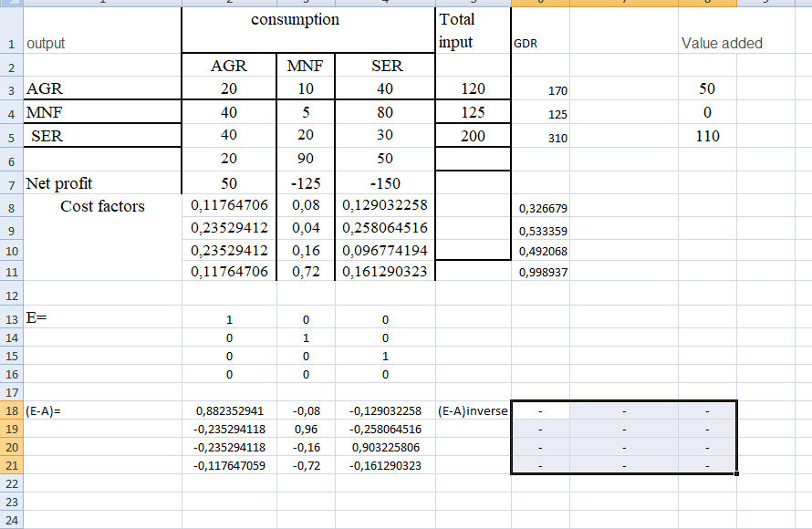Select row 24 by its row header

[x=11, y=520]
